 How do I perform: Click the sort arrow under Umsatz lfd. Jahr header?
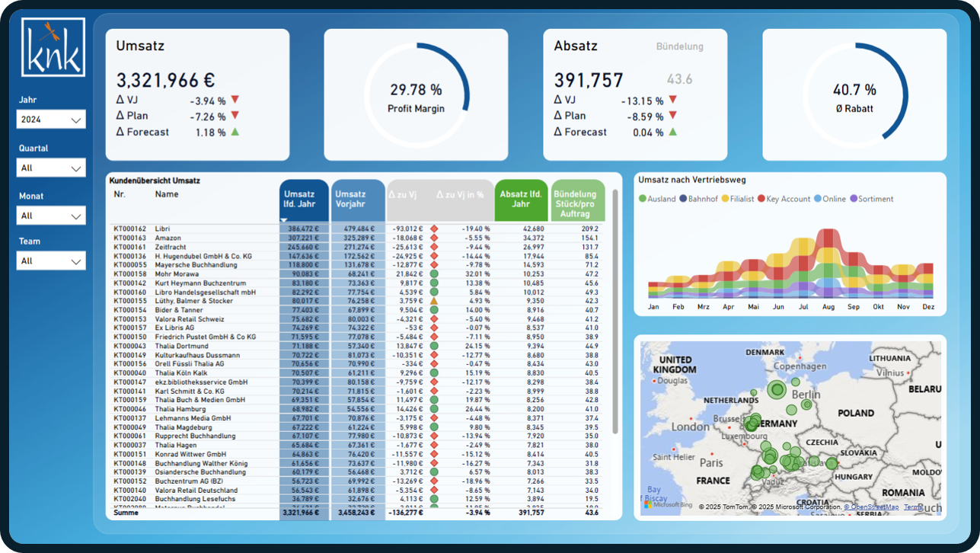(284, 219)
